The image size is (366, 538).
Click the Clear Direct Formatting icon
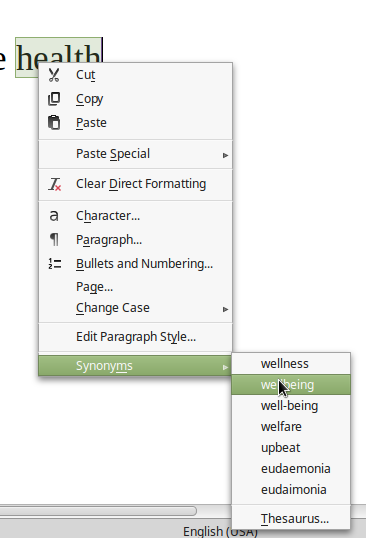pyautogui.click(x=55, y=184)
